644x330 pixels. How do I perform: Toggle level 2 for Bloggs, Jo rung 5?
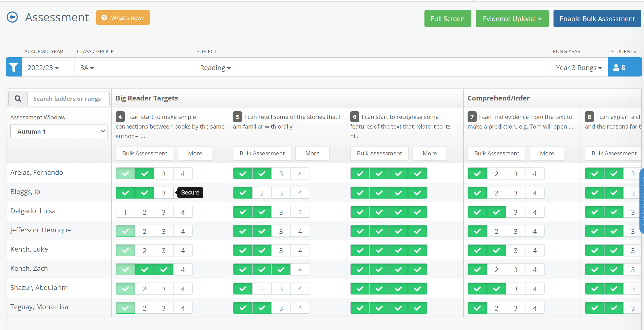[261, 193]
